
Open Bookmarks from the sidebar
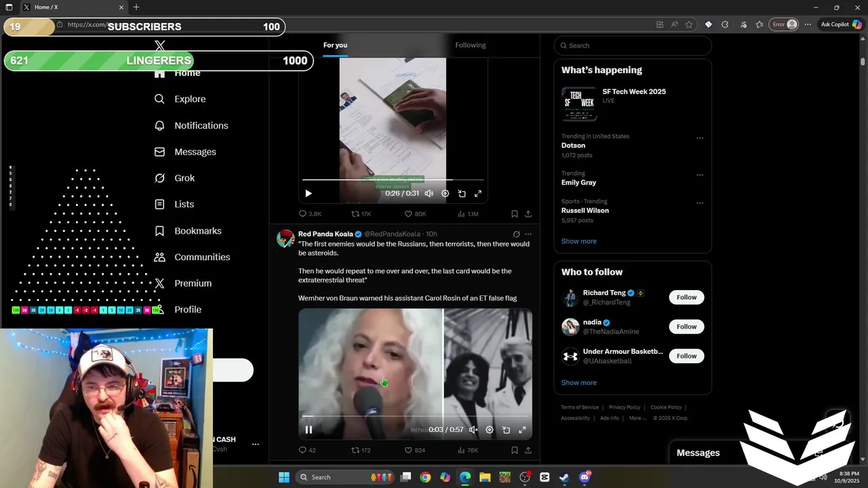pos(187,231)
